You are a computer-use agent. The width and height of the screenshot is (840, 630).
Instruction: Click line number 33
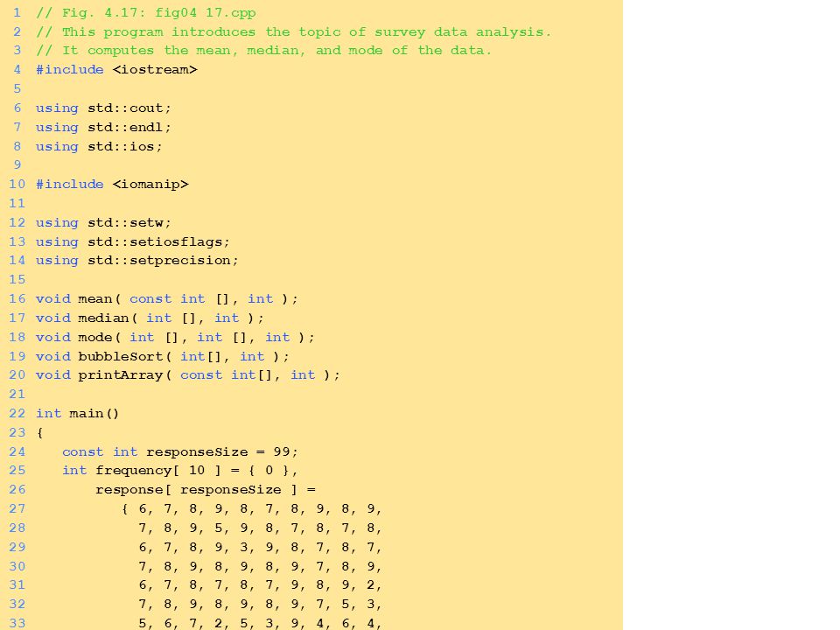click(17, 624)
